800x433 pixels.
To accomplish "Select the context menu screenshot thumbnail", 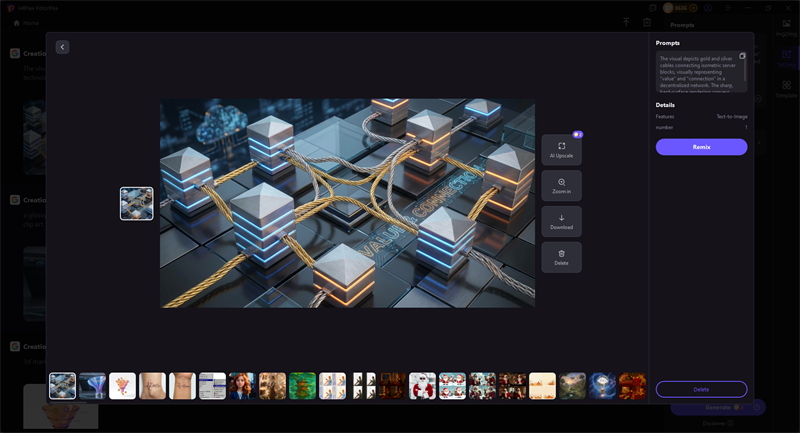I will (x=212, y=386).
